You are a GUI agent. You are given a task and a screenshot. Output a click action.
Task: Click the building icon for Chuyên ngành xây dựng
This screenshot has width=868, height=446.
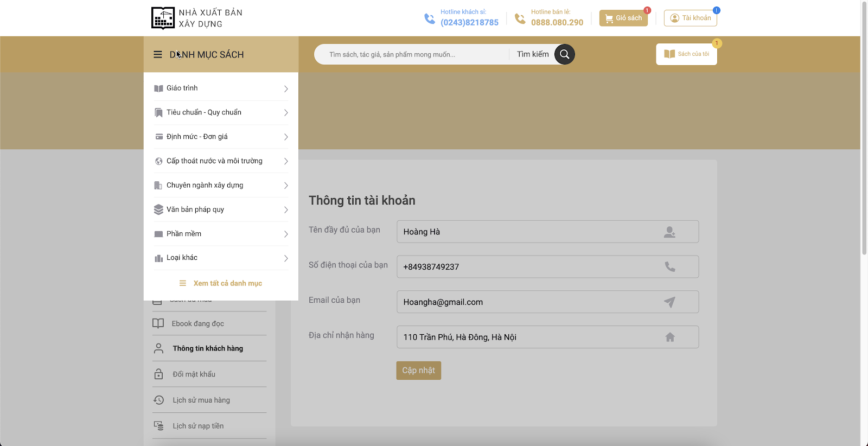point(158,186)
